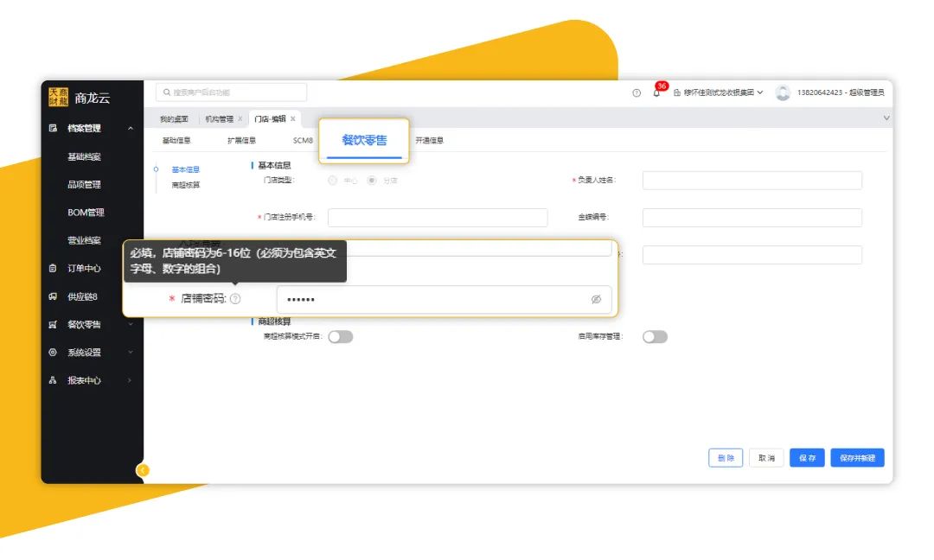Click the 餐饮零售 sidebar icon

tap(53, 324)
